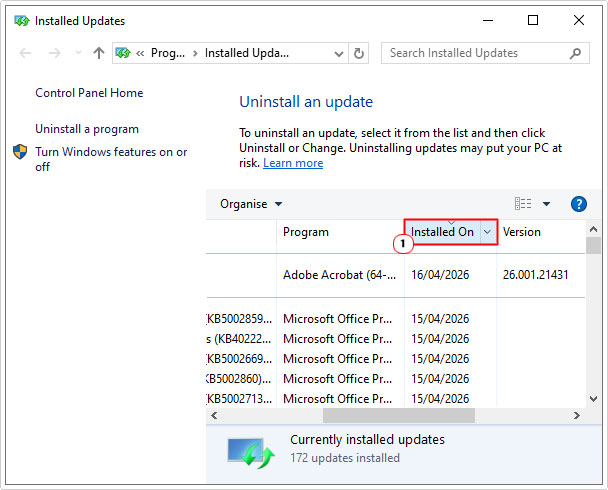Open Control Panel Home
The height and width of the screenshot is (490, 608).
[x=89, y=93]
